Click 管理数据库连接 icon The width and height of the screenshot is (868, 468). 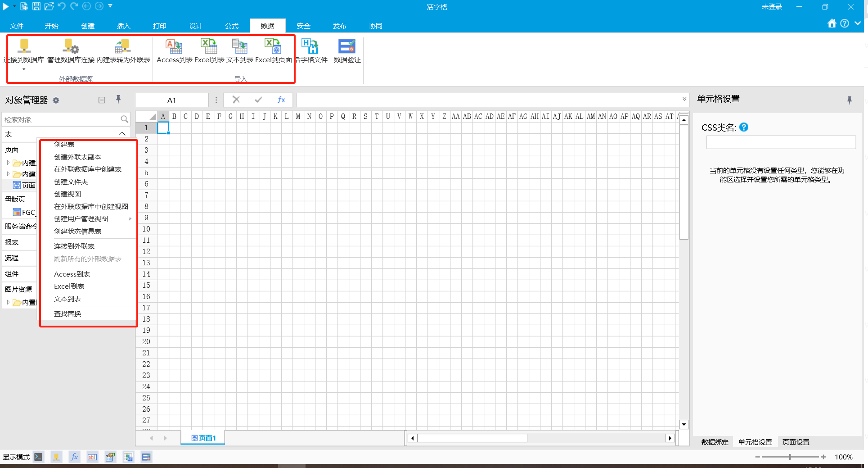[71, 45]
